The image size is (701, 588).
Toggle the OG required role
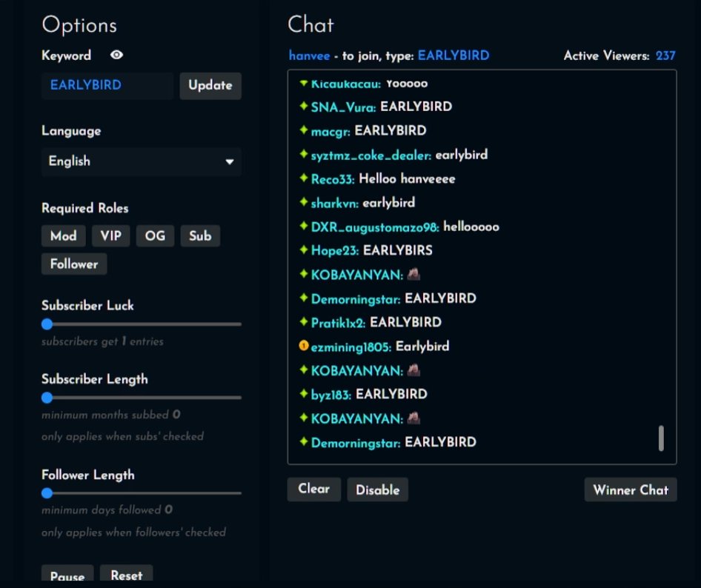click(x=155, y=236)
